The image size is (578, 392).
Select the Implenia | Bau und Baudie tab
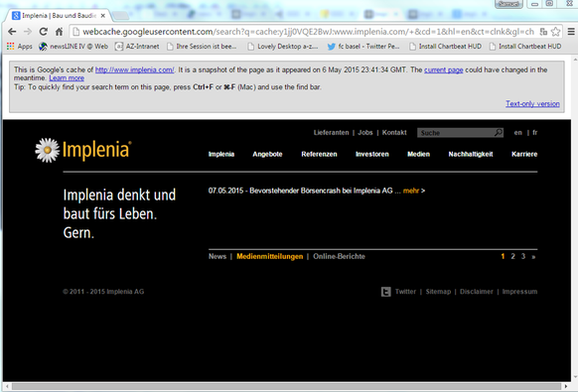point(59,16)
